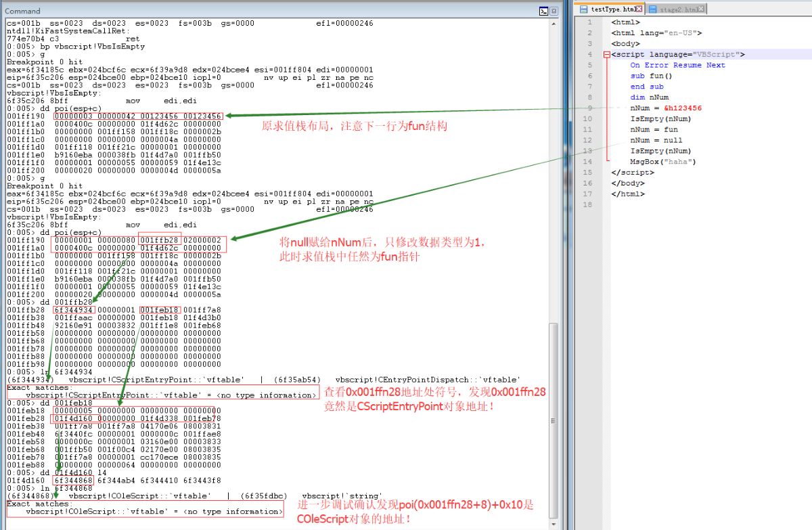Click the bp vbscript!VbsIsEmpty command line
This screenshot has height=530, width=812.
[76, 47]
